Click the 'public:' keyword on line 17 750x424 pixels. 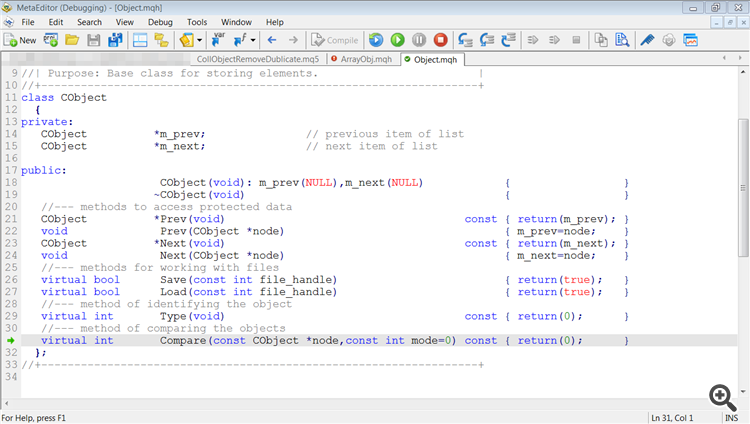pyautogui.click(x=44, y=170)
